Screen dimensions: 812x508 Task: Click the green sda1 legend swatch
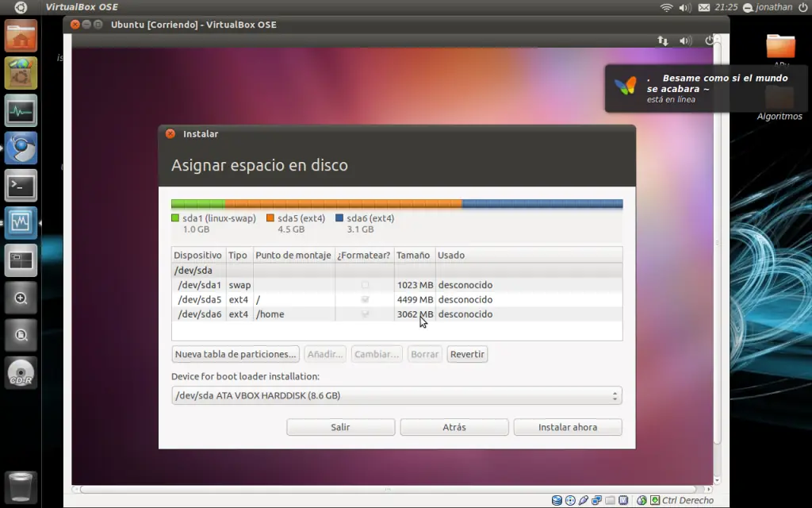[x=175, y=218]
